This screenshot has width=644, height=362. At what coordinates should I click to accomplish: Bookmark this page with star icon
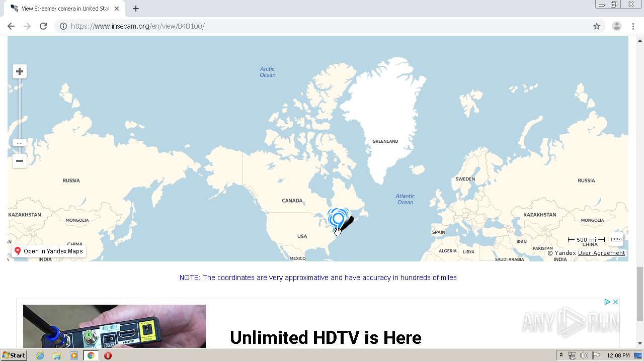click(x=597, y=26)
